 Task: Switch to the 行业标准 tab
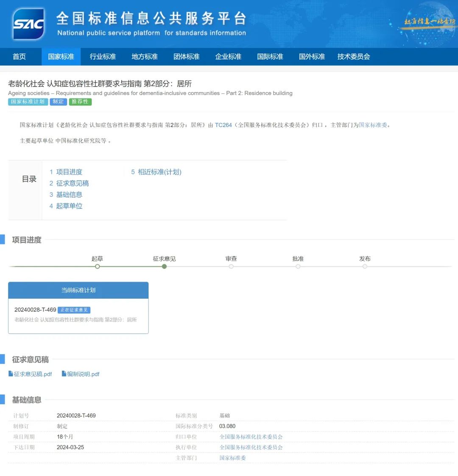pyautogui.click(x=102, y=56)
